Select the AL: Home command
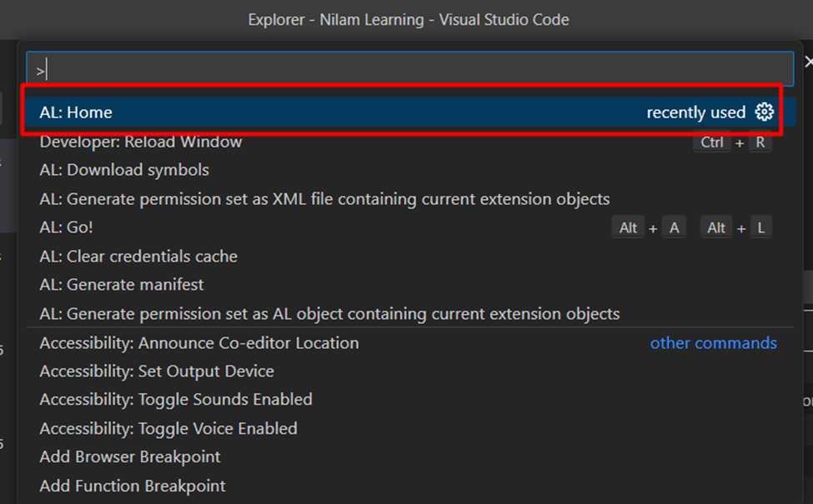The image size is (813, 504). click(x=410, y=112)
